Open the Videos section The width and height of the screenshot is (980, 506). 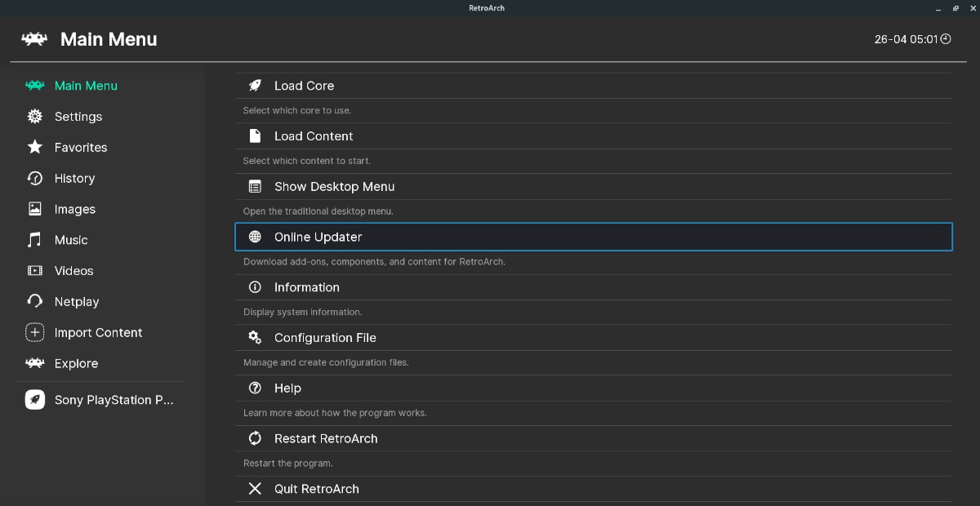pyautogui.click(x=73, y=271)
